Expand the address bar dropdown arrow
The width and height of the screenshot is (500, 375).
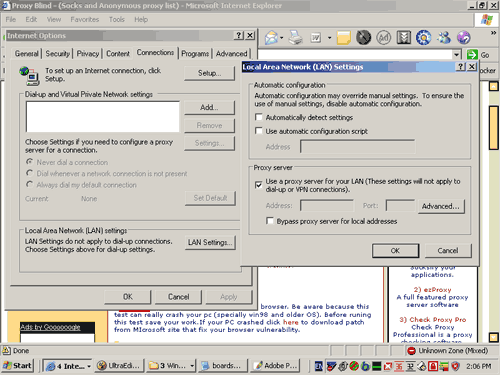pos(456,54)
